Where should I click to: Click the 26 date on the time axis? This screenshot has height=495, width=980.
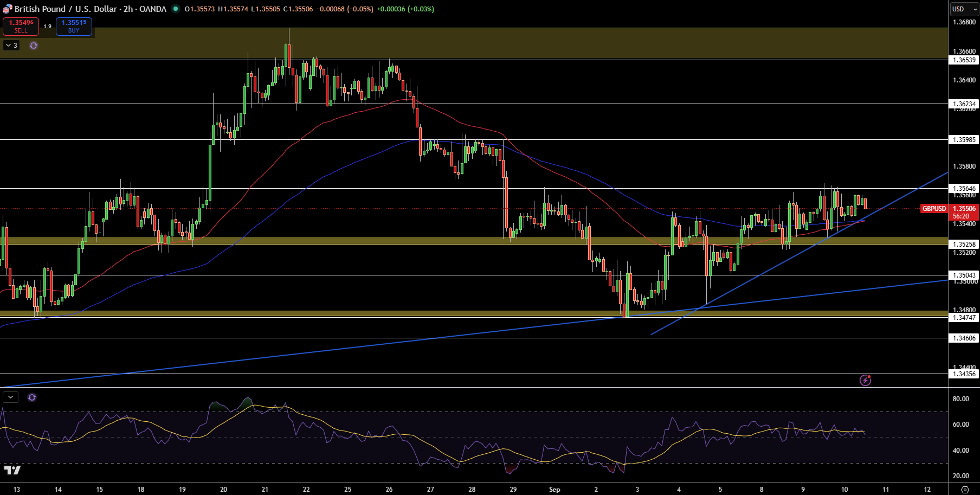pyautogui.click(x=389, y=490)
